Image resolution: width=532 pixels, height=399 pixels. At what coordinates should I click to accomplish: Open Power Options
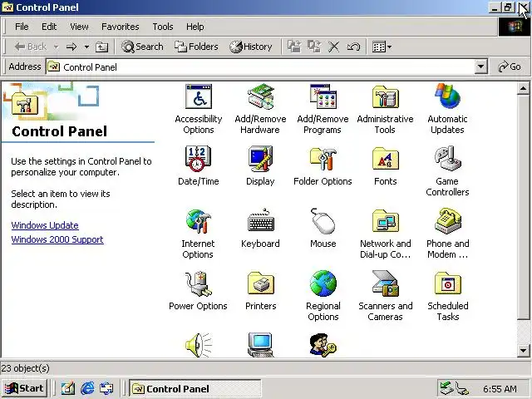tap(198, 291)
